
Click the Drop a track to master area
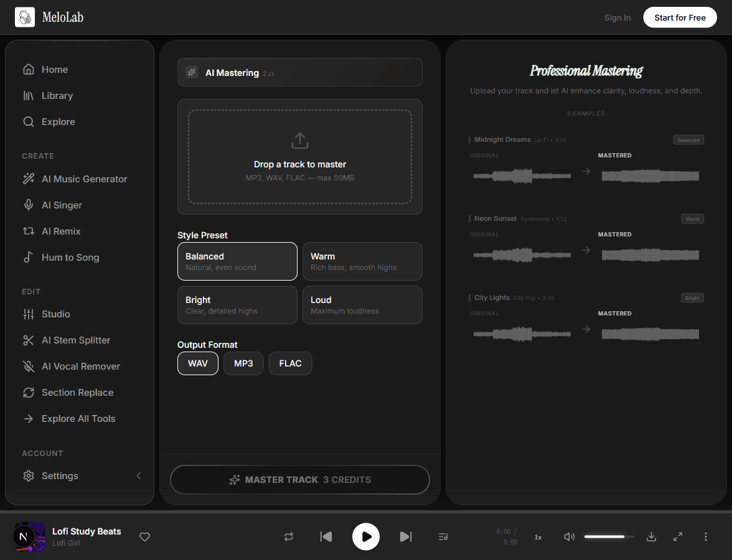pos(300,157)
